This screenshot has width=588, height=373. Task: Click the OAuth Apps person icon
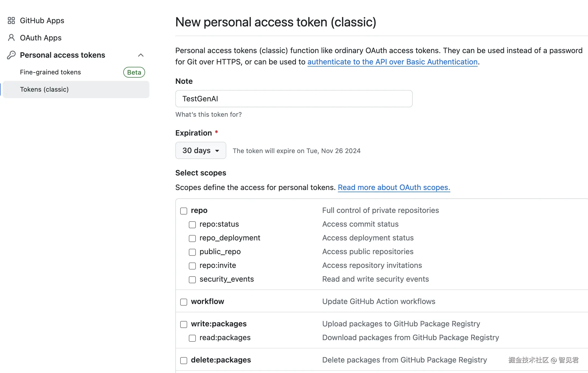[11, 38]
